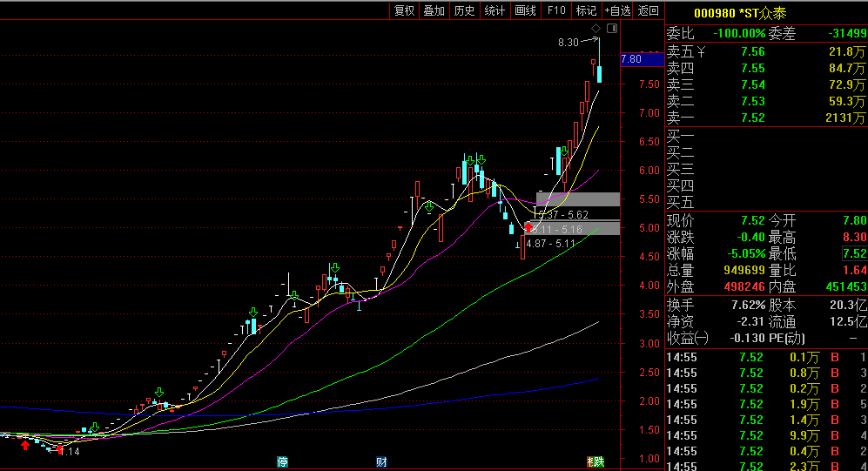
Task: Click the boxed 7.52 lowest price value
Action: (853, 253)
